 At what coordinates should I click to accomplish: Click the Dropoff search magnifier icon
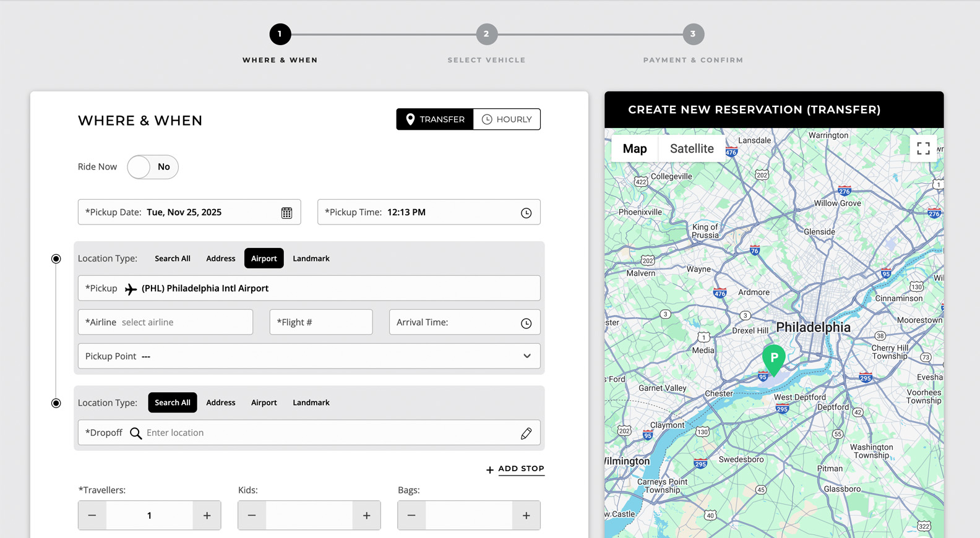[135, 433]
